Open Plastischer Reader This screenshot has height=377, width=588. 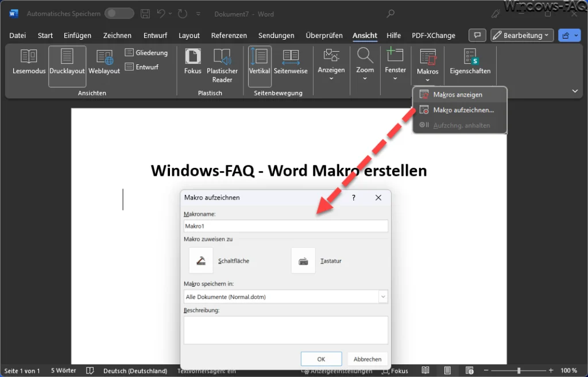point(222,66)
